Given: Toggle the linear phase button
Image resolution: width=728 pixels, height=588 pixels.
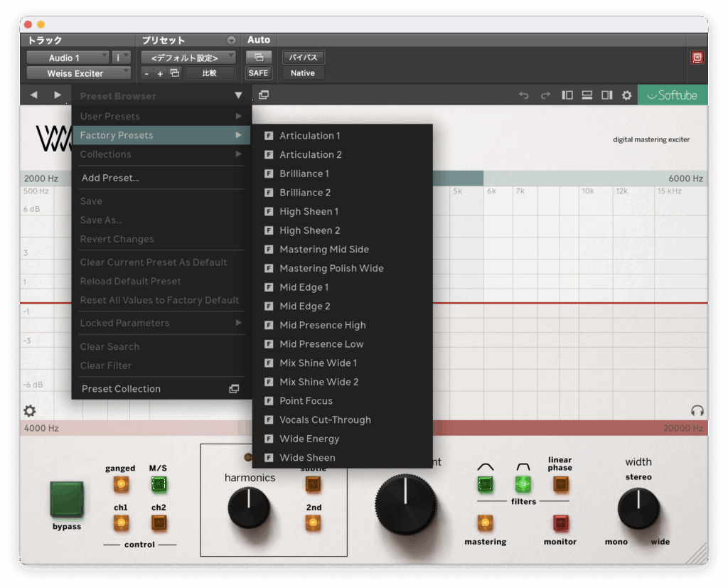Looking at the screenshot, I should point(560,484).
